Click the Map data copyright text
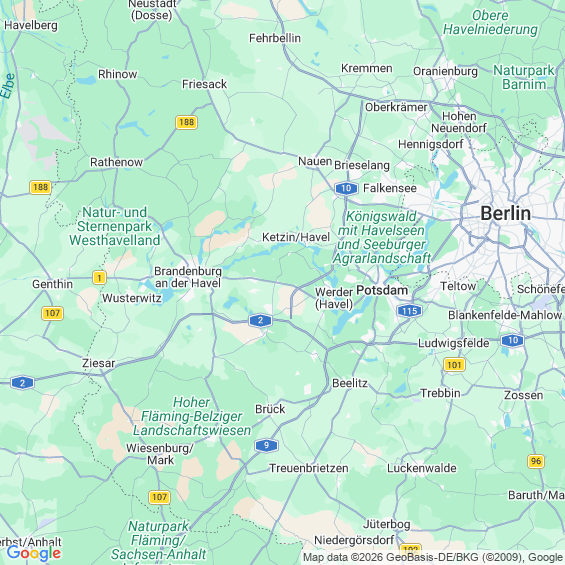Viewport: 565px width, 565px height. (x=433, y=557)
